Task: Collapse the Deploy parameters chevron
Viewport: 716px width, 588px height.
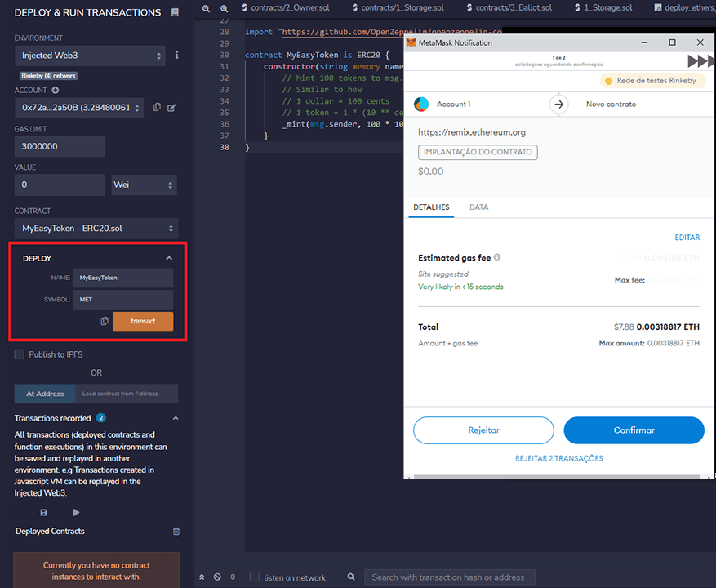Action: 169,258
